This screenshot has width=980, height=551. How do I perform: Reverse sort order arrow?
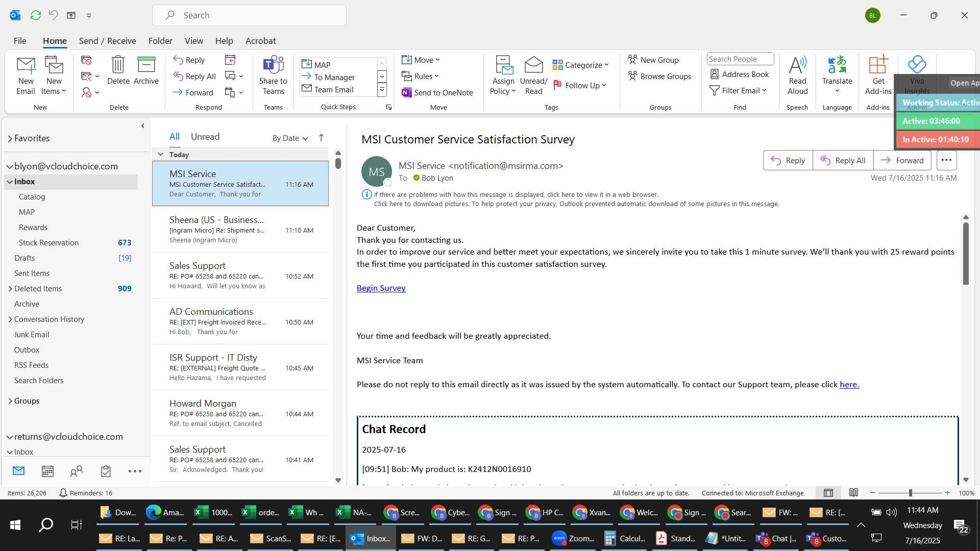[x=321, y=138]
